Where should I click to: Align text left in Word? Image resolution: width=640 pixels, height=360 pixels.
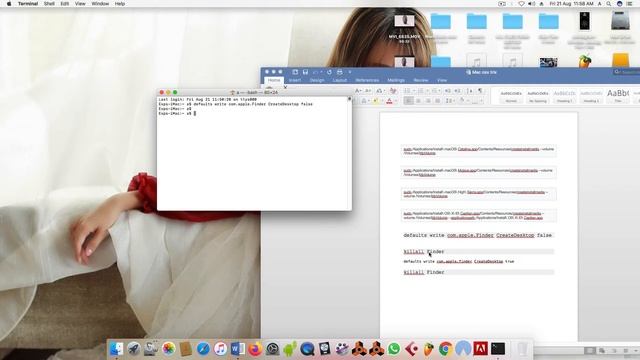409,101
